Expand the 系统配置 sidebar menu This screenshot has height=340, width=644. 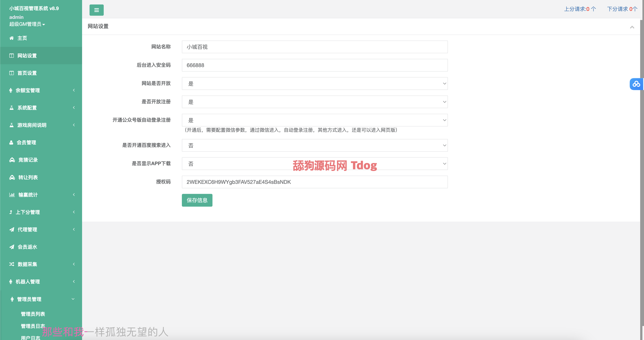point(27,108)
